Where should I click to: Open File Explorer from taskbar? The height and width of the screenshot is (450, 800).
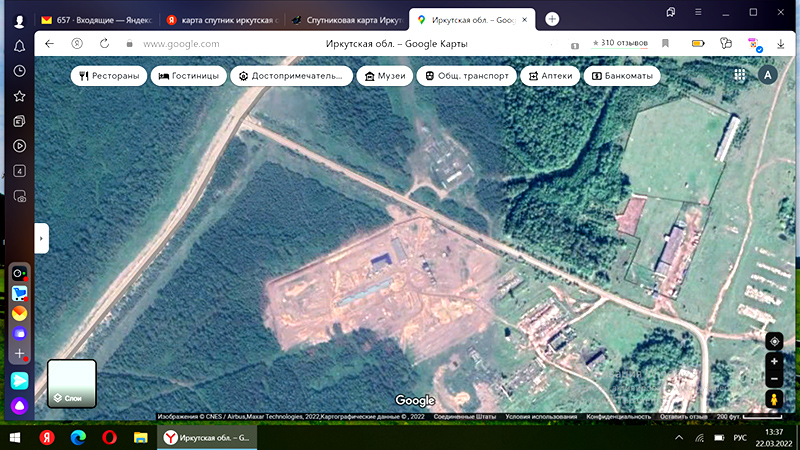pyautogui.click(x=140, y=438)
